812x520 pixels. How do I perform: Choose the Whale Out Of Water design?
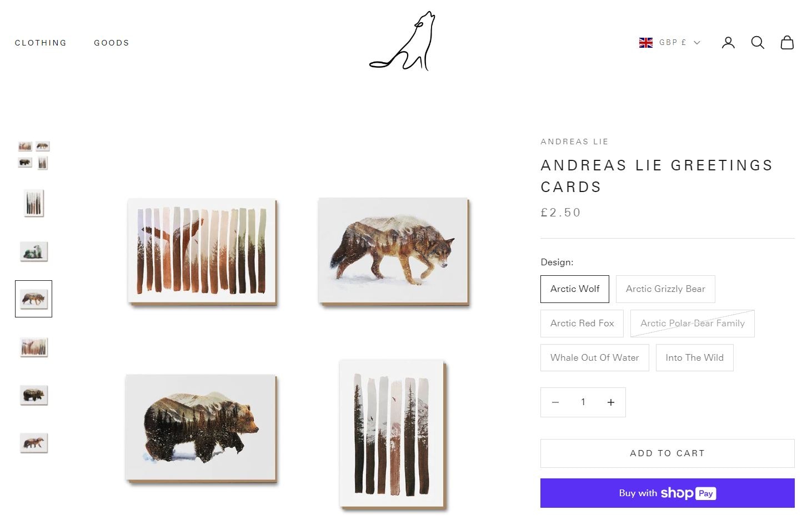pyautogui.click(x=595, y=358)
